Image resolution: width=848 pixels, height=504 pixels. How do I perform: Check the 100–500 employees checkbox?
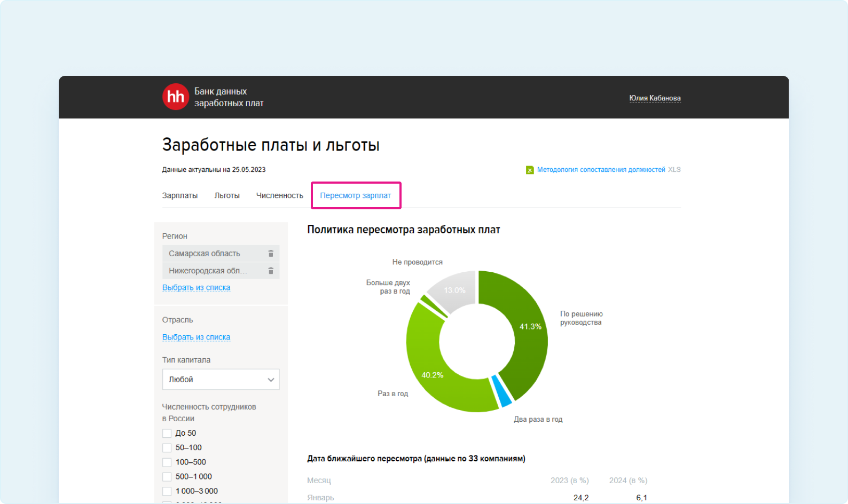point(167,462)
